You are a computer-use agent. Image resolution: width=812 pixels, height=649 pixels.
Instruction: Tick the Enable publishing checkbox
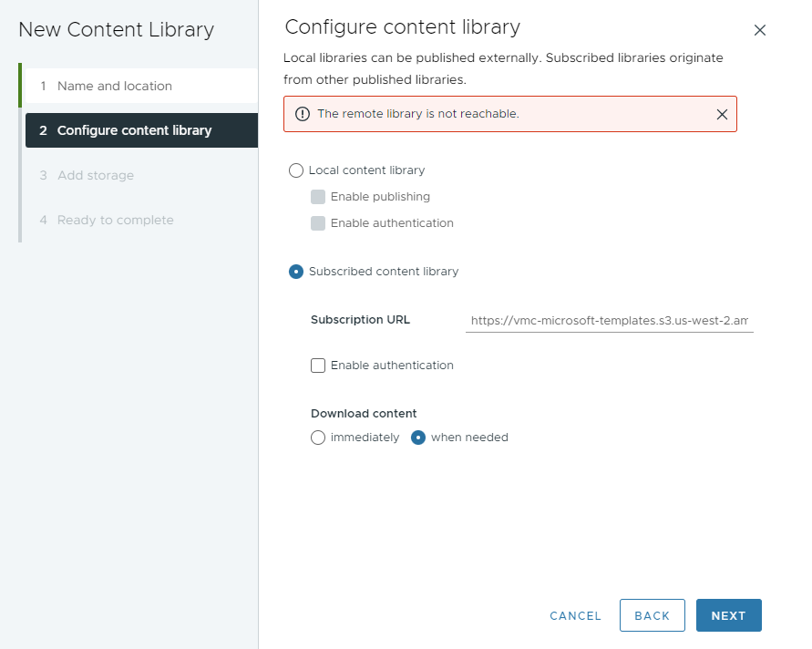pos(318,197)
